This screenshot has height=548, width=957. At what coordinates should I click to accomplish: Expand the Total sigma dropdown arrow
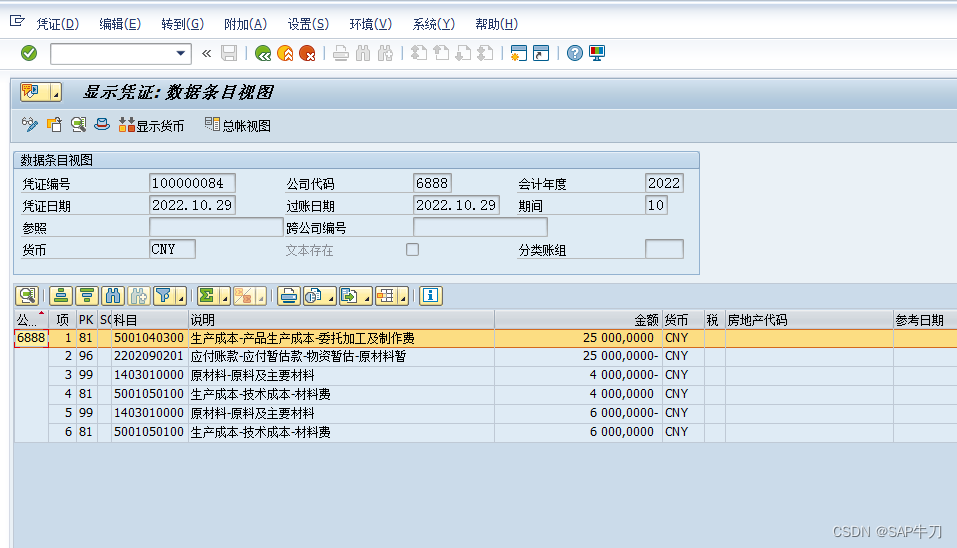(225, 298)
